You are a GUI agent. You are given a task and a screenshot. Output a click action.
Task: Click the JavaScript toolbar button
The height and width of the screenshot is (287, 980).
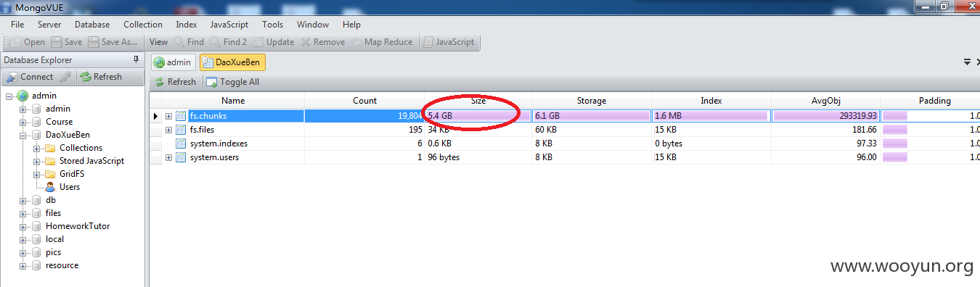click(x=449, y=42)
